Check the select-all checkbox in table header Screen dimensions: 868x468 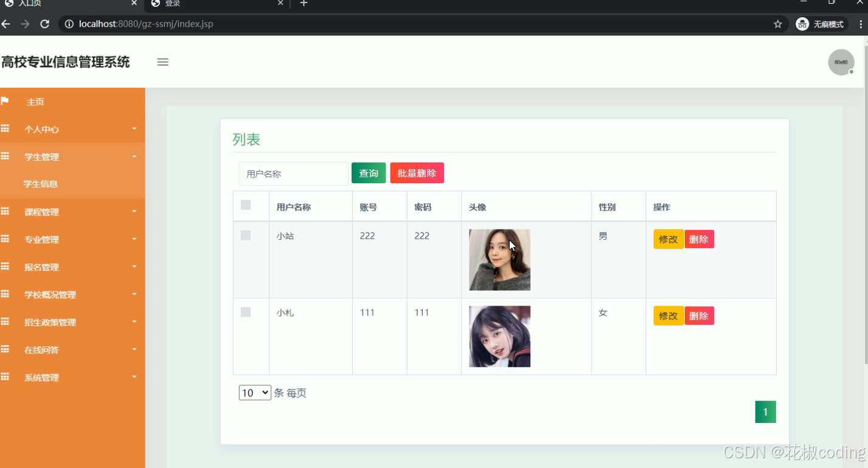click(x=245, y=205)
